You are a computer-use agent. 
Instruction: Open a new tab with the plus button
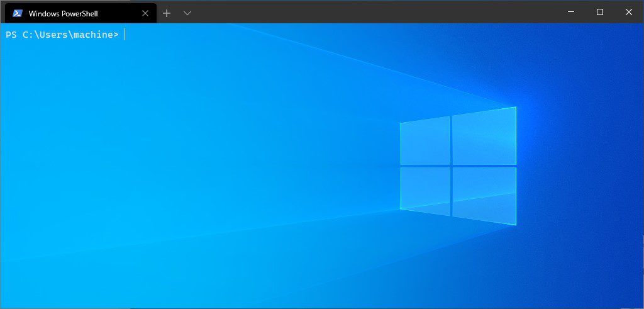pyautogui.click(x=166, y=13)
